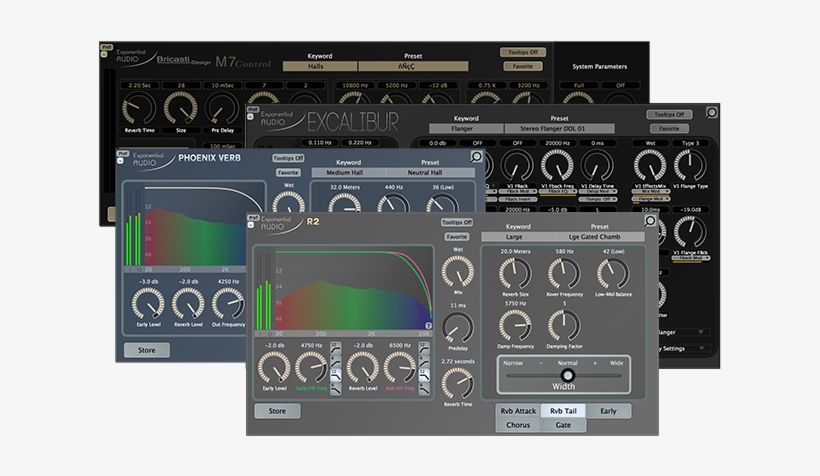Click the Mix knob in R2
The image size is (820, 476).
tap(458, 271)
